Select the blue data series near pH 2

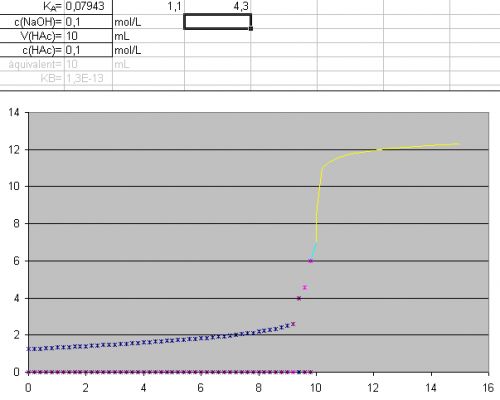[160, 341]
